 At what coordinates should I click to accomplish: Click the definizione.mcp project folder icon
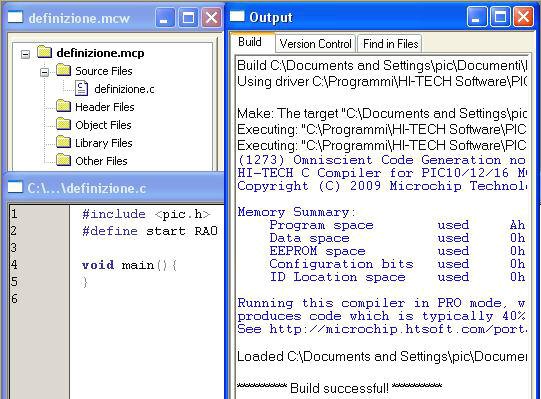coord(45,52)
